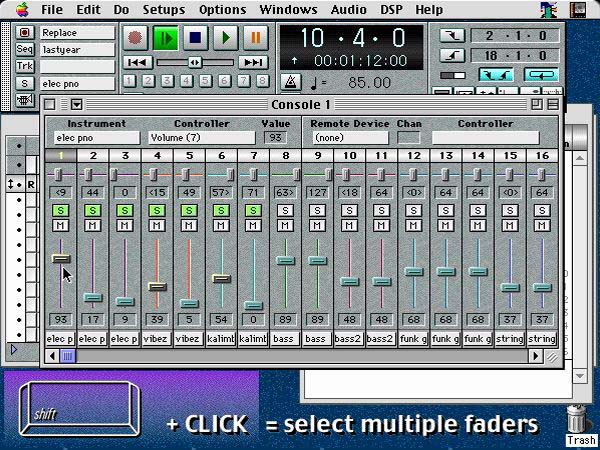Click the rewind to start button
Screen dimensions: 600x450
[x=137, y=62]
